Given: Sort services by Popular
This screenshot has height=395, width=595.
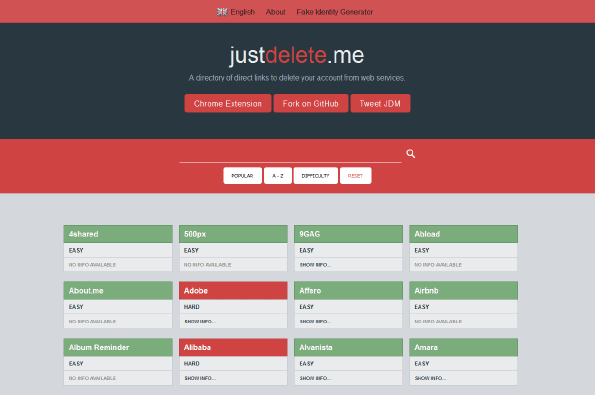Looking at the screenshot, I should pyautogui.click(x=242, y=176).
